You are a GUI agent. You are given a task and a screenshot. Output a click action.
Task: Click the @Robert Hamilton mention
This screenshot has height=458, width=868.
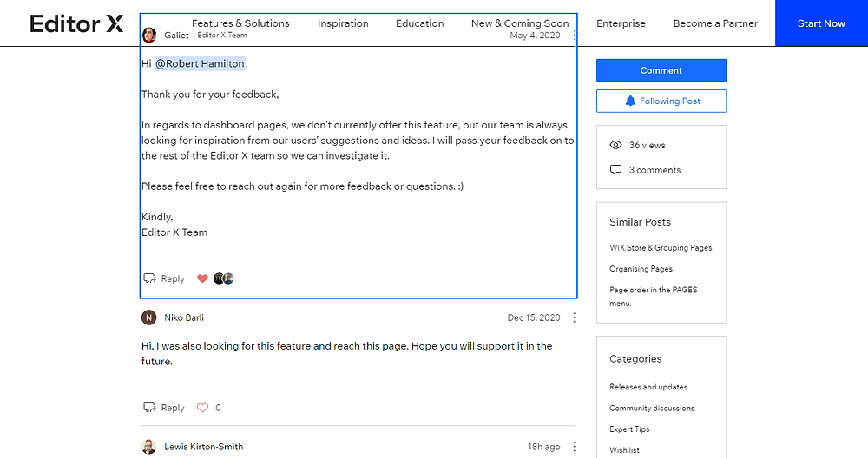(x=200, y=63)
